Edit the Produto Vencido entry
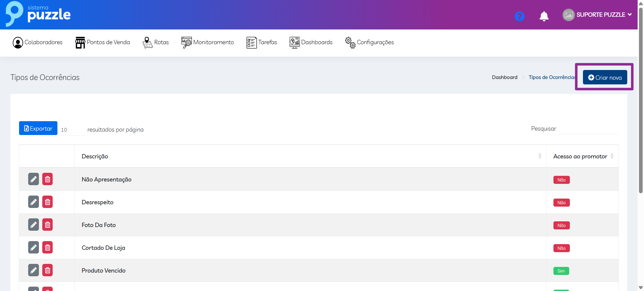 (x=34, y=270)
